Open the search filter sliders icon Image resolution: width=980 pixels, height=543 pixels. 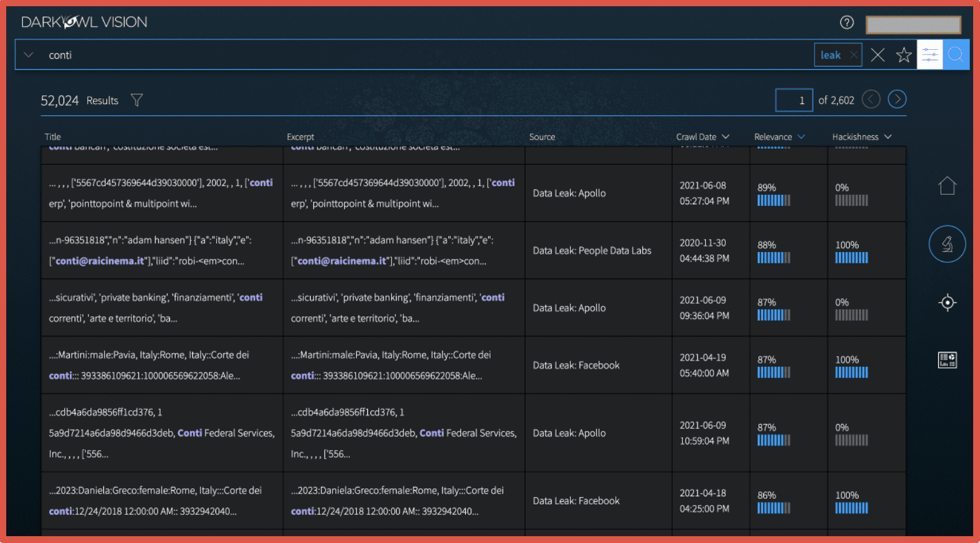930,55
